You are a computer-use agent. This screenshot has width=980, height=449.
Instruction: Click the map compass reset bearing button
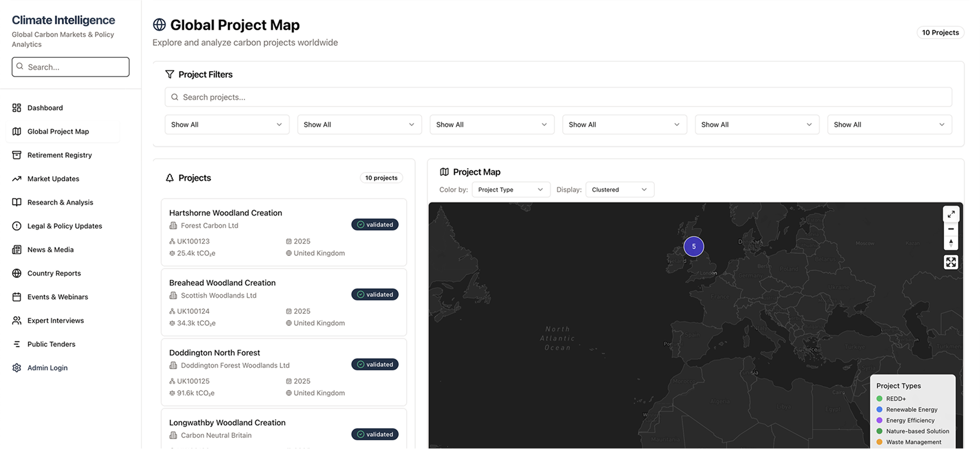pos(951,243)
